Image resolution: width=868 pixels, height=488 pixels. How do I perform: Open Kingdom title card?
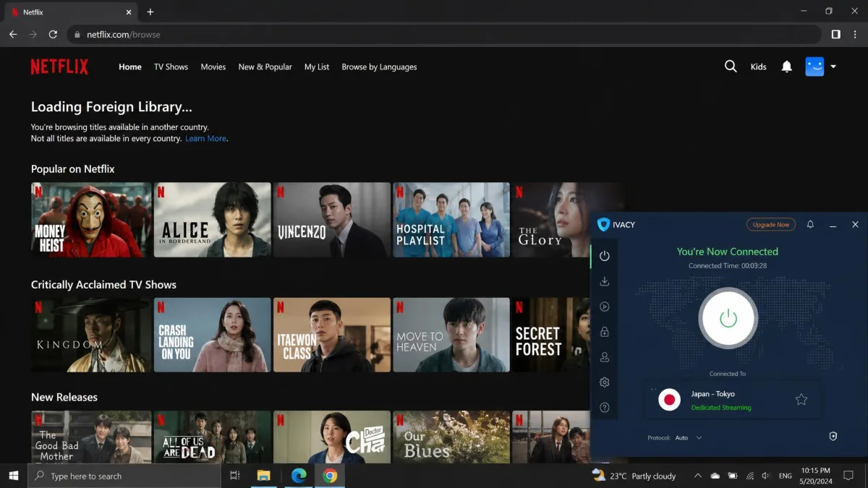(x=91, y=335)
